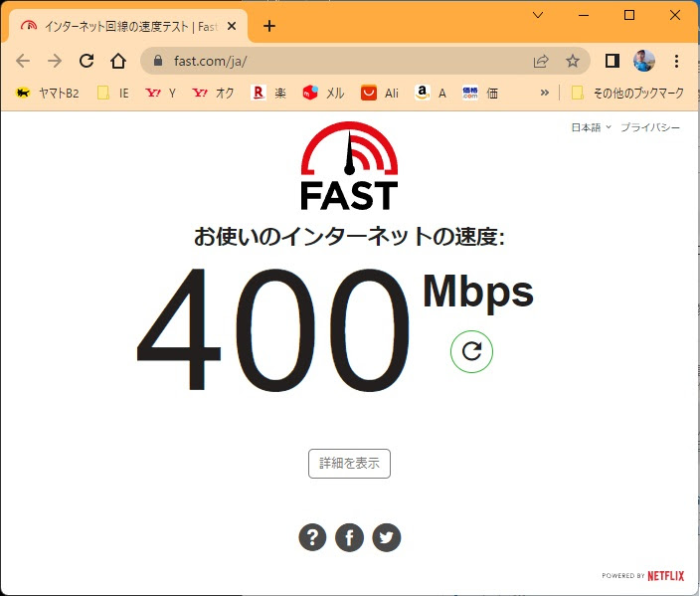
Task: Open the browser side panel
Action: pyautogui.click(x=612, y=61)
